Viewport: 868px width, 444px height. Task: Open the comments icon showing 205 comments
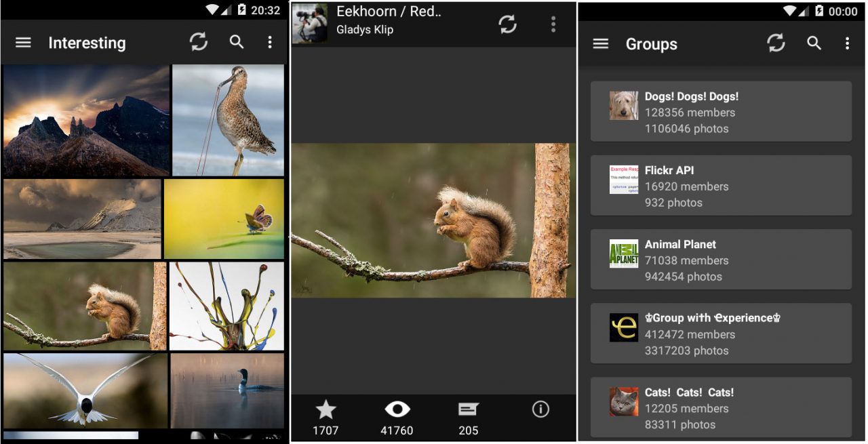click(468, 409)
